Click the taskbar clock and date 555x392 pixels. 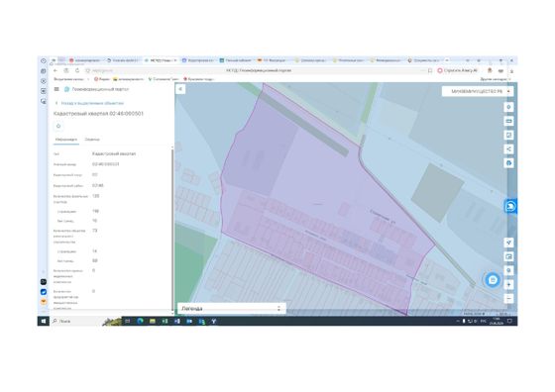pyautogui.click(x=496, y=321)
